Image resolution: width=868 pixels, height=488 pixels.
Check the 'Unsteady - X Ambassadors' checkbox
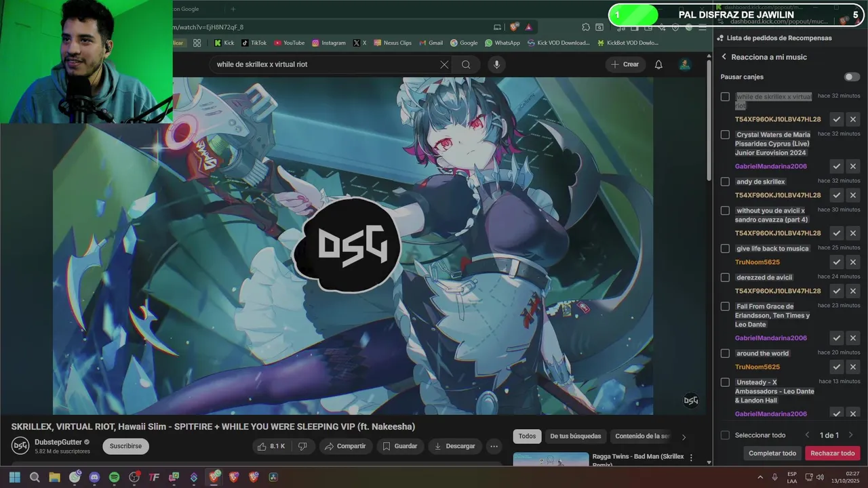click(x=725, y=382)
